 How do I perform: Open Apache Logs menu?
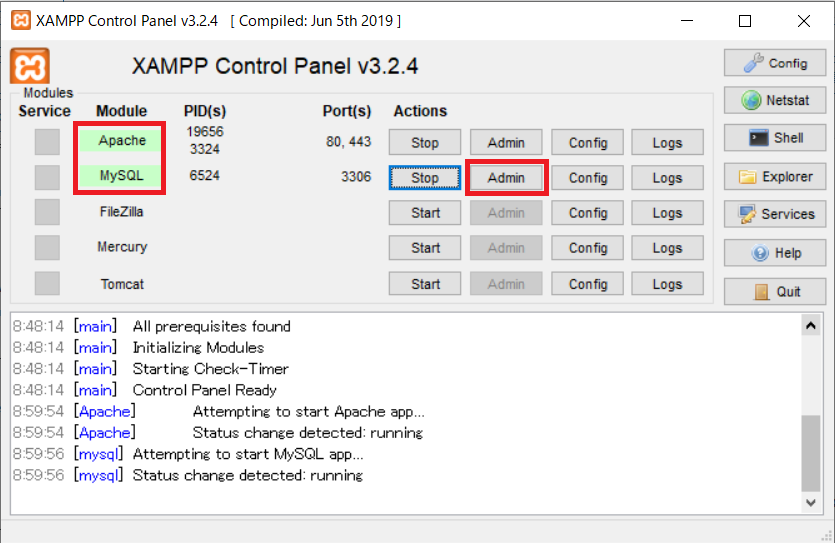click(x=667, y=143)
